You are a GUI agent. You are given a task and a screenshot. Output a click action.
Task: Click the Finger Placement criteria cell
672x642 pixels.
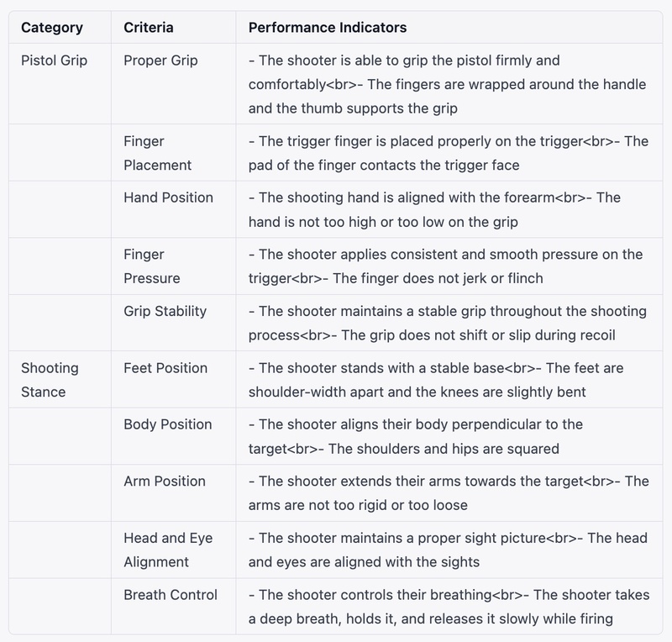tap(157, 153)
